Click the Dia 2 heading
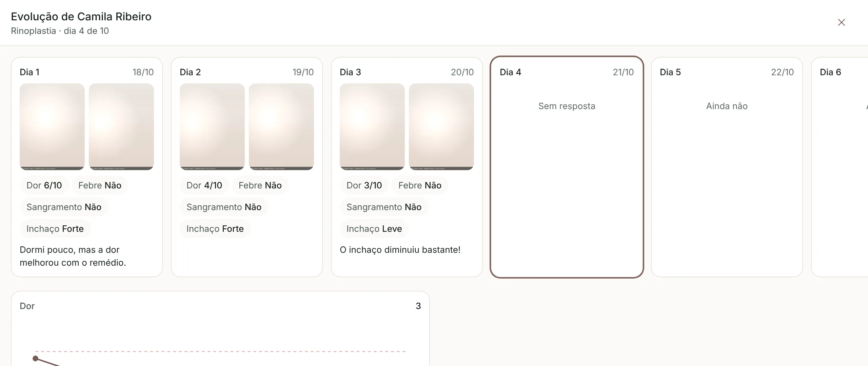This screenshot has height=366, width=868. point(190,72)
